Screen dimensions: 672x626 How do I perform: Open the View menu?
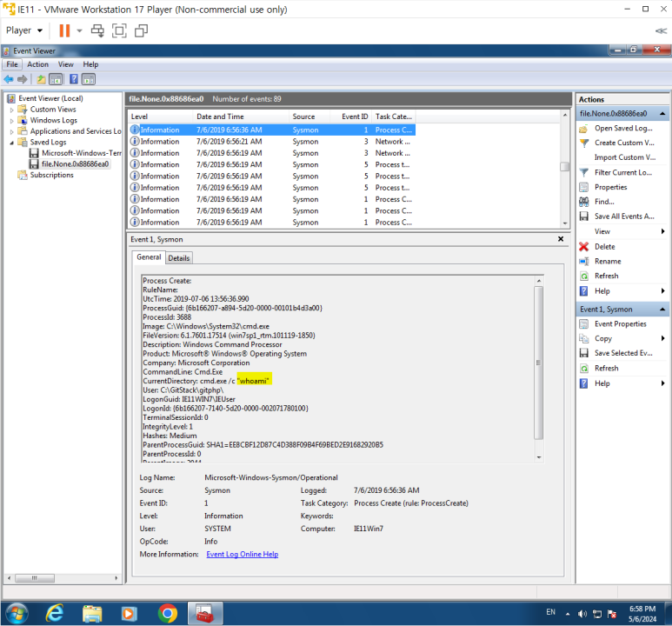coord(65,64)
